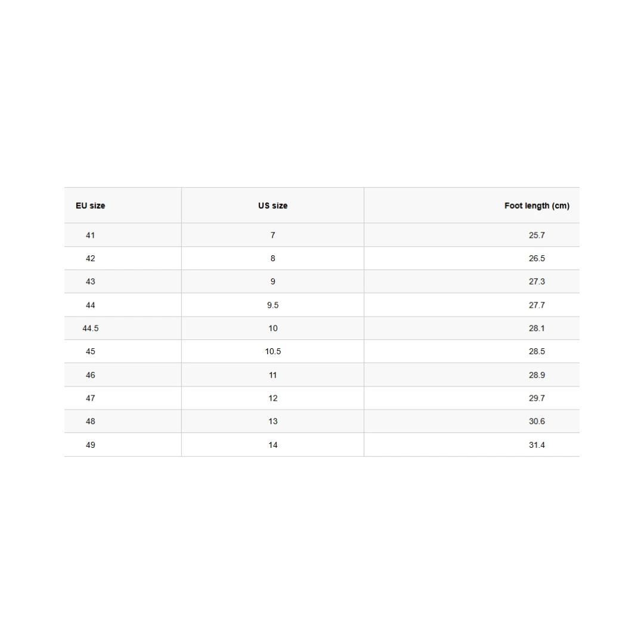Select foot length 30.6 value
This screenshot has width=644, height=644.
pos(537,421)
